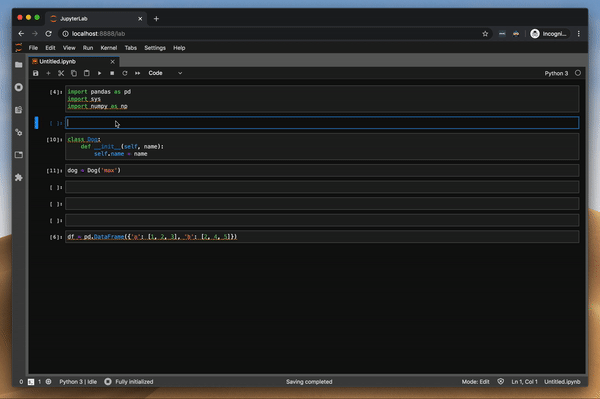Click the trusted shield icon in status bar

501,381
